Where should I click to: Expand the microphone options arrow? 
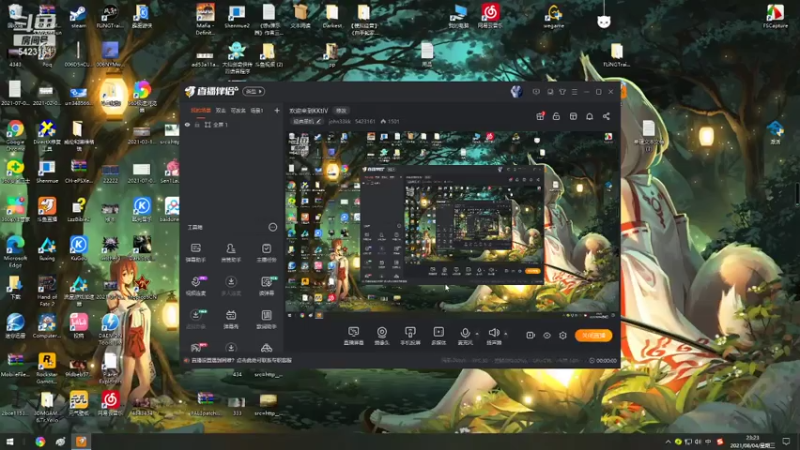tap(477, 334)
